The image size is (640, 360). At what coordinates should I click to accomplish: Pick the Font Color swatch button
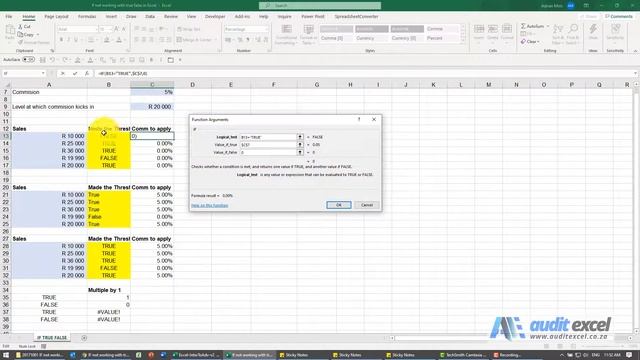click(119, 40)
